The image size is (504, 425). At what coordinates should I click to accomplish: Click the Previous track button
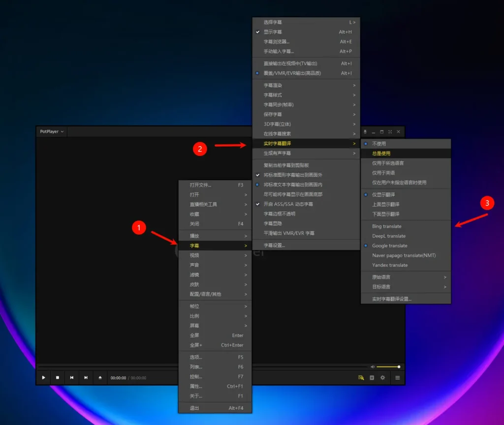(x=72, y=378)
